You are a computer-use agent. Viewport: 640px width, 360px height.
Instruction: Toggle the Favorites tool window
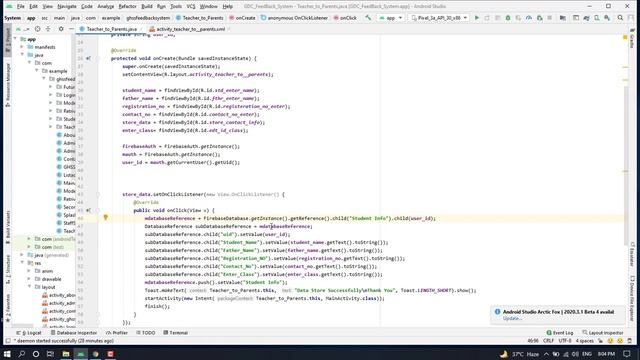pos(7,308)
